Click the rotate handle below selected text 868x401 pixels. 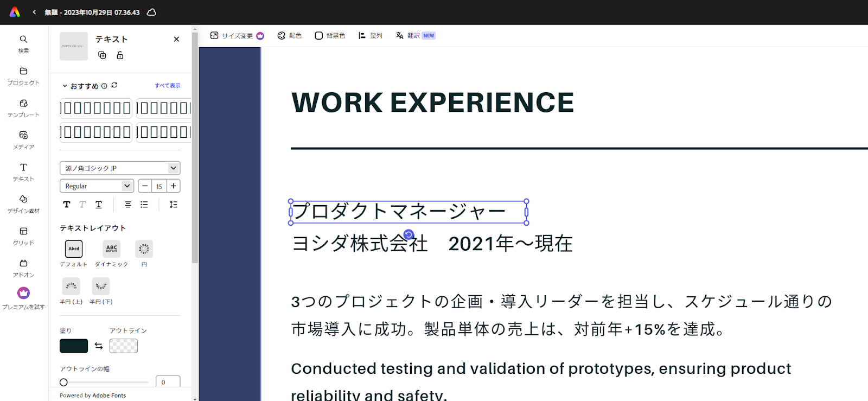[409, 235]
